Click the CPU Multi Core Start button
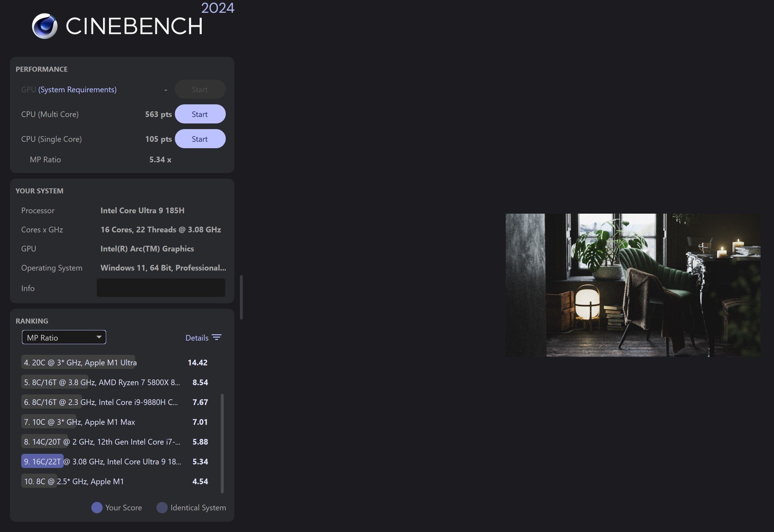Viewport: 774px width, 532px height. (x=200, y=114)
